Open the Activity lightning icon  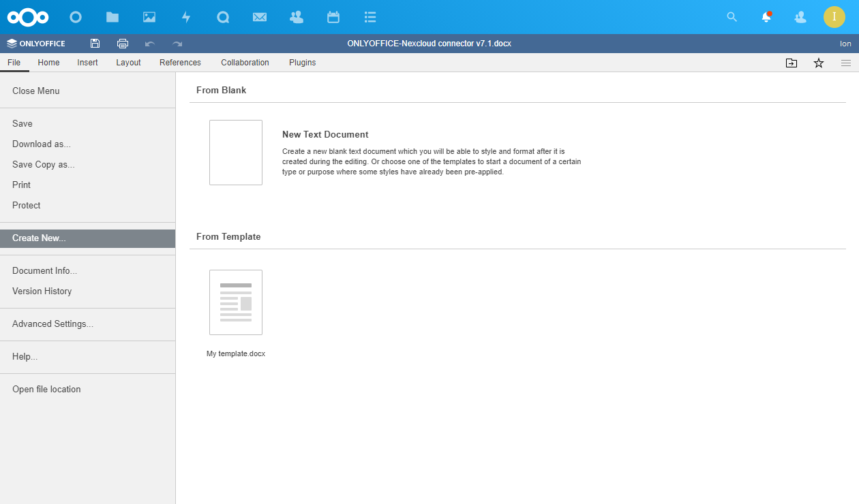tap(186, 17)
